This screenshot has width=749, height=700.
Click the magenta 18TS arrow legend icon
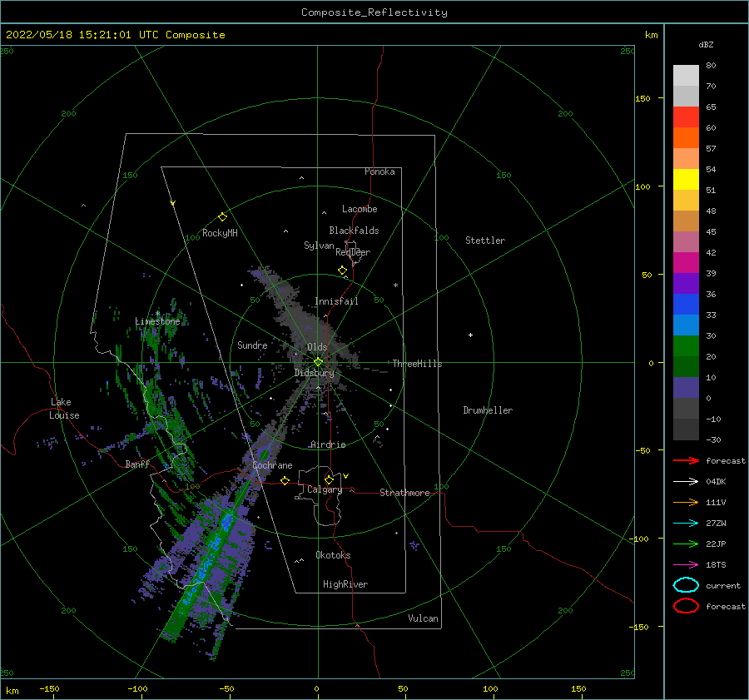coord(686,565)
